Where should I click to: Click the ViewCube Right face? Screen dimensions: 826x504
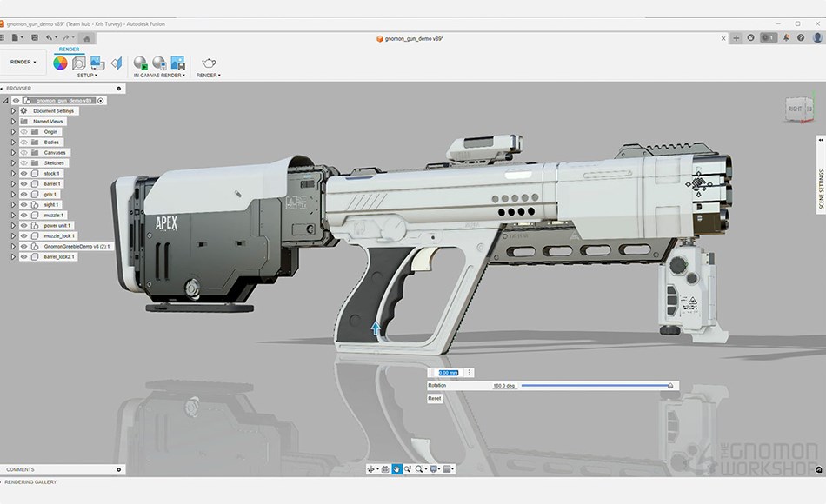click(x=796, y=109)
